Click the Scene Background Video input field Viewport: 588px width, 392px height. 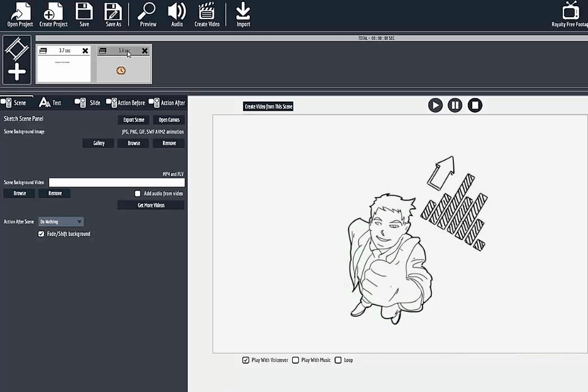[x=116, y=182]
